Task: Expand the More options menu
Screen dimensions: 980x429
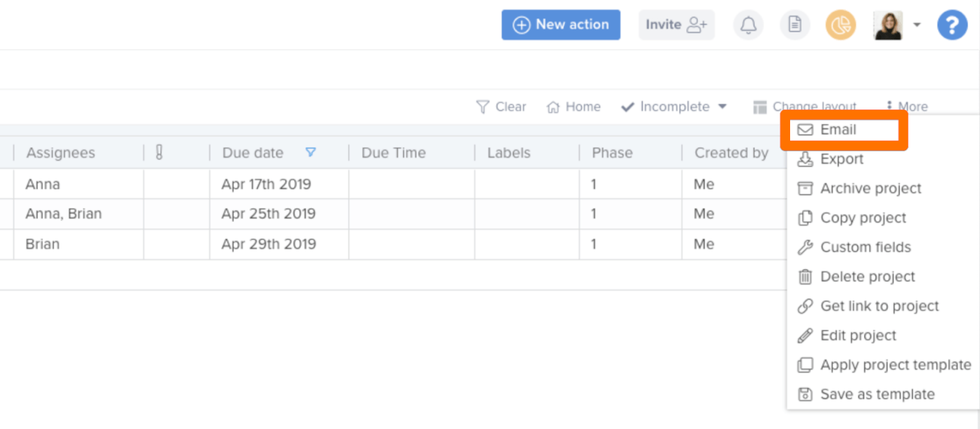Action: (x=907, y=106)
